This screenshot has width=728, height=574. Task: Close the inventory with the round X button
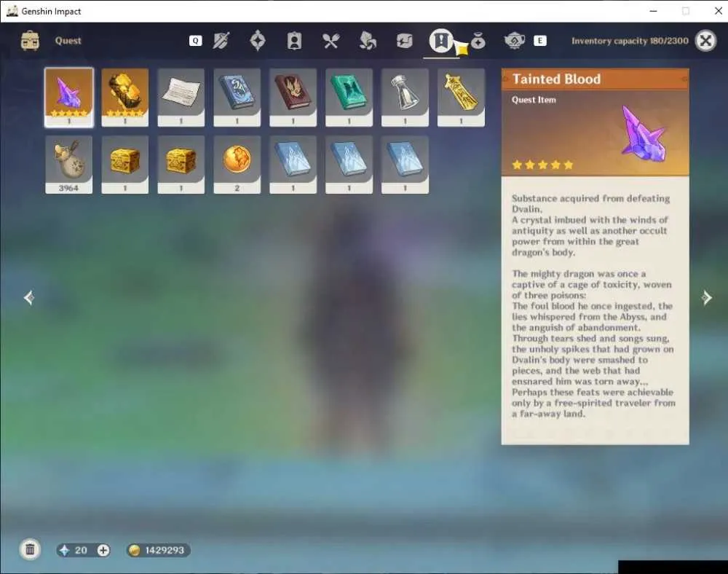[x=705, y=41]
